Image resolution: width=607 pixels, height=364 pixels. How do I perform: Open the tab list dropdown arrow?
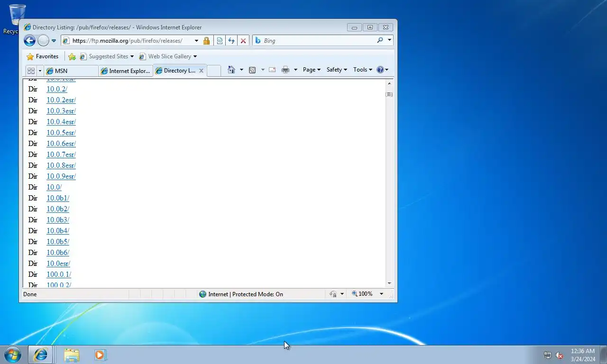pyautogui.click(x=40, y=71)
